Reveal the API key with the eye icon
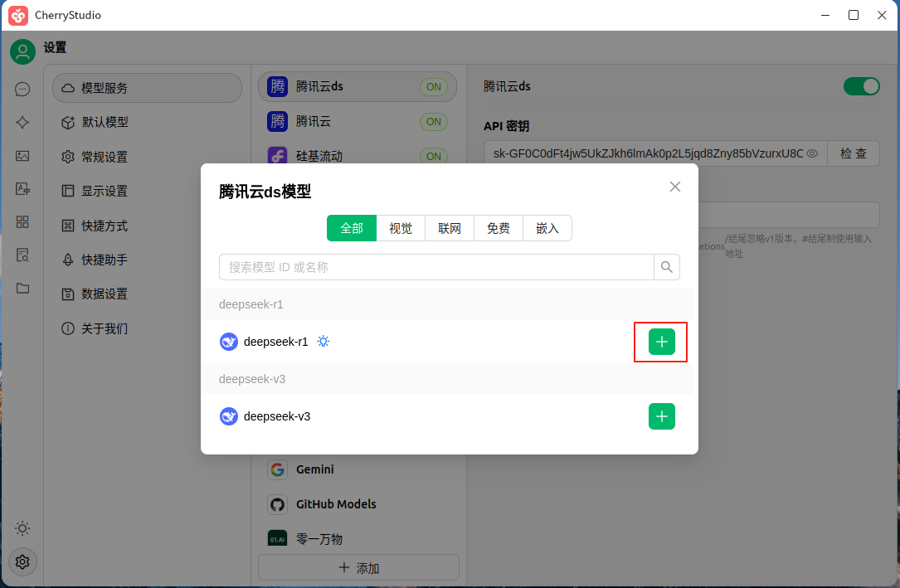The height and width of the screenshot is (588, 900). (812, 153)
